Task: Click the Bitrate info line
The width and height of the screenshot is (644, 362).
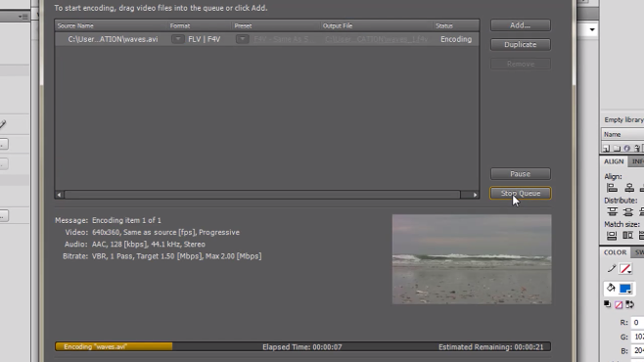Action: 161,256
